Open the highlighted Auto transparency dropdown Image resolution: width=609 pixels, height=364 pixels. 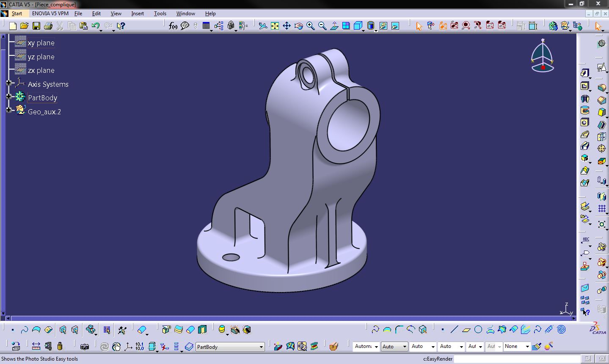(394, 347)
